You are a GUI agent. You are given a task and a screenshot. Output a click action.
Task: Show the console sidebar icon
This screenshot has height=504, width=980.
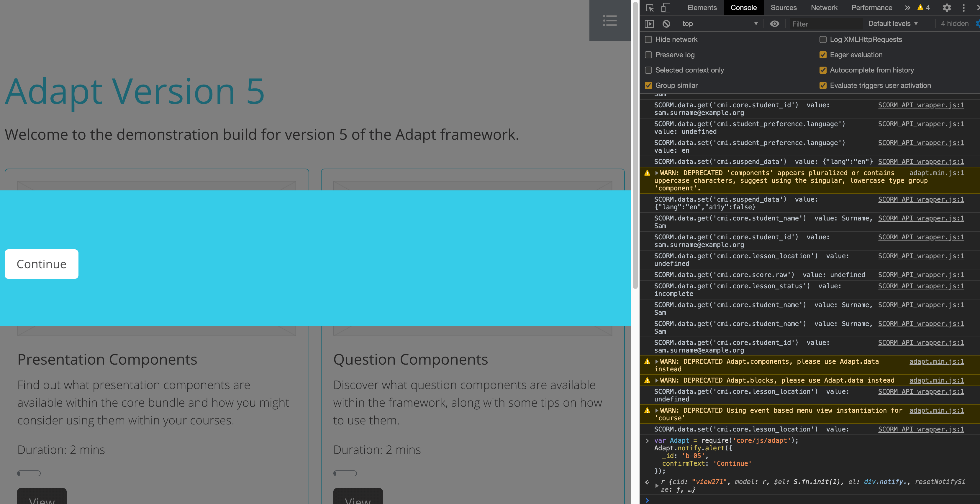coord(649,24)
